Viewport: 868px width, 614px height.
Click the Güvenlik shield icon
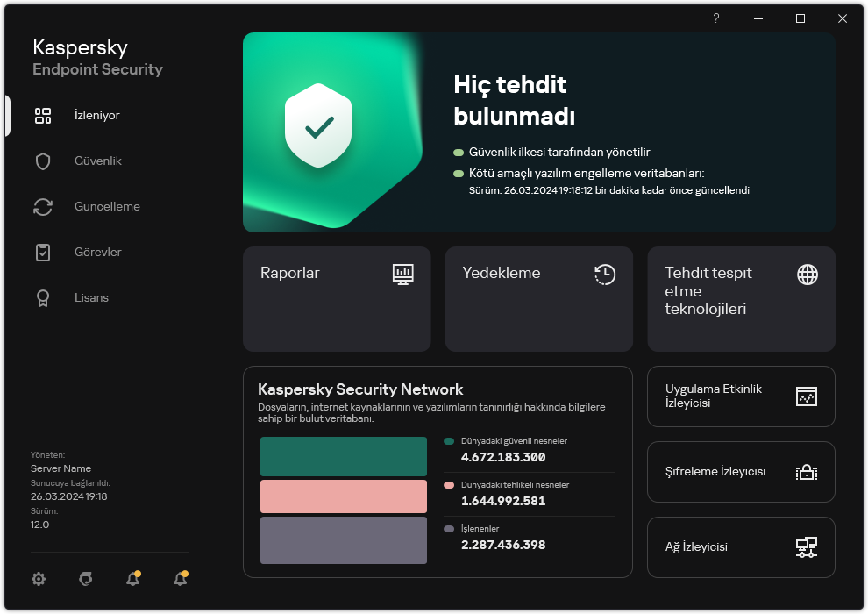click(x=43, y=161)
